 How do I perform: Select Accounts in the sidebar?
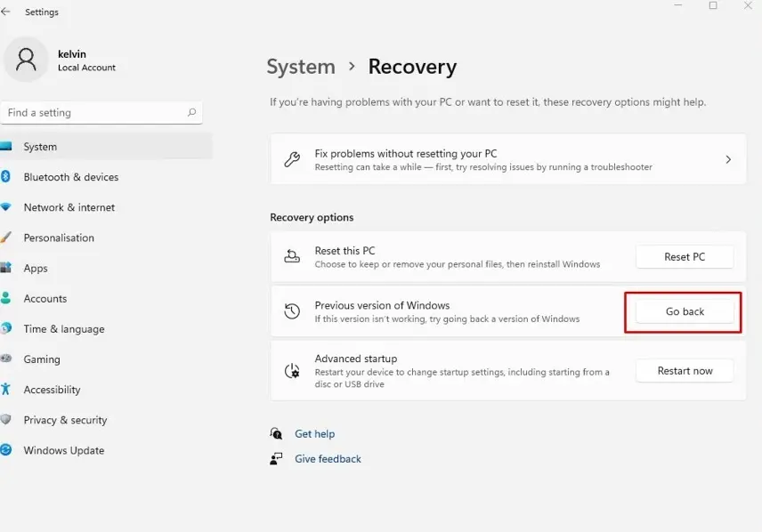tap(106, 298)
